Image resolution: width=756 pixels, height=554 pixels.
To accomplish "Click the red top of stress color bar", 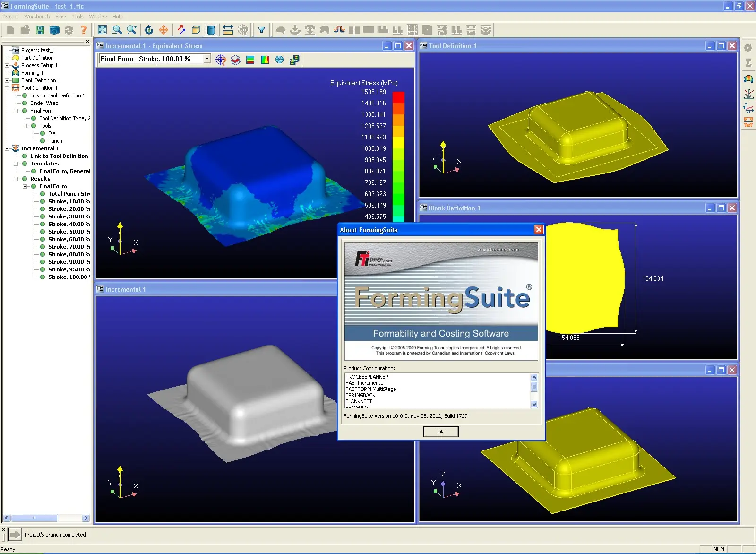I will (398, 97).
